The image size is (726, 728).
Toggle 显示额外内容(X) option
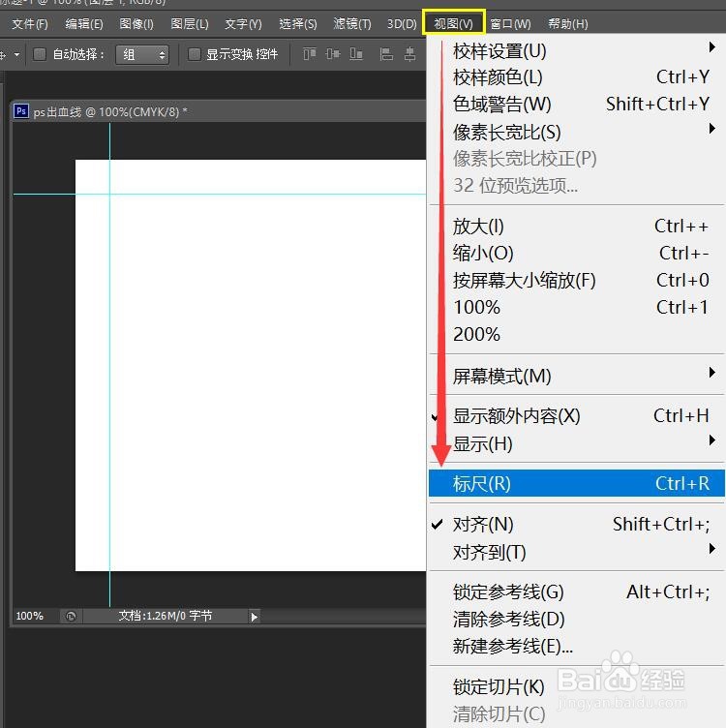click(x=577, y=416)
